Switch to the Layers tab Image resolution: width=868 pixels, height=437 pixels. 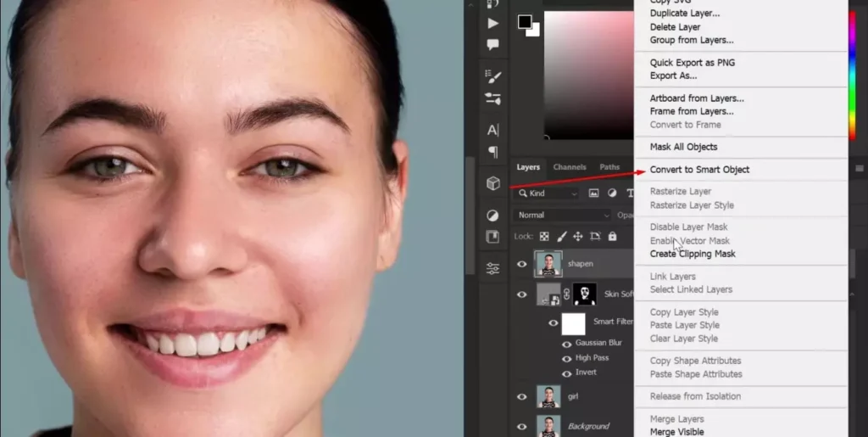(528, 167)
